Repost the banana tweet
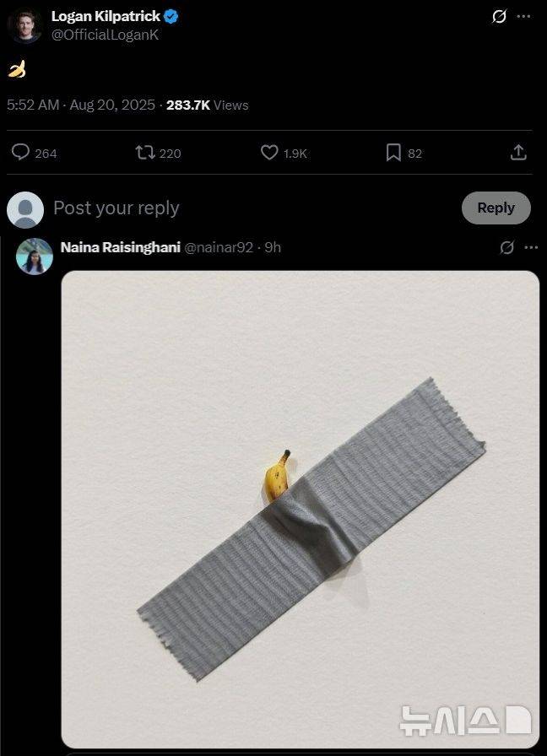 tap(145, 153)
